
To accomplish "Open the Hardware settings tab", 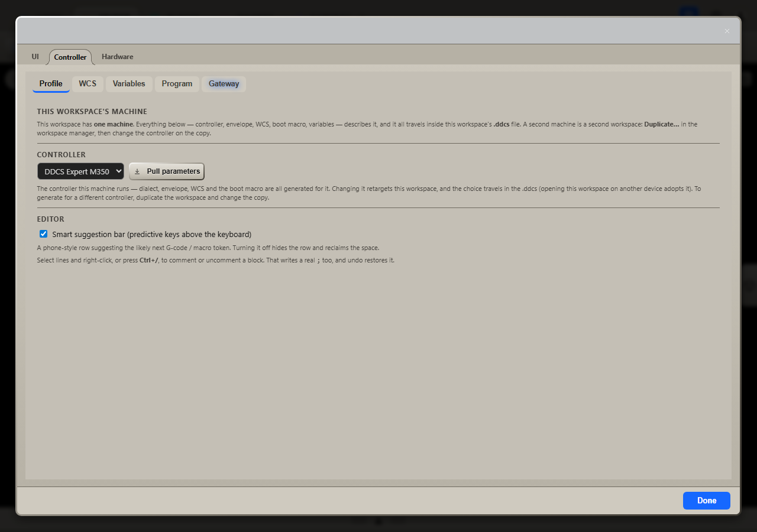I will 117,57.
